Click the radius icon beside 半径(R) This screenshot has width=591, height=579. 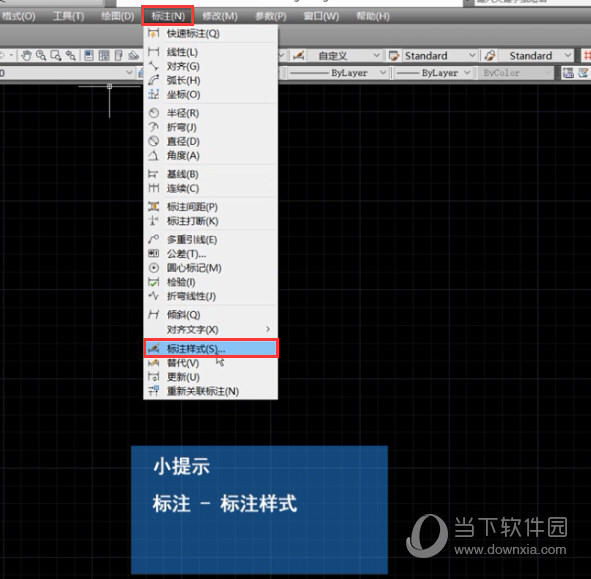[153, 113]
